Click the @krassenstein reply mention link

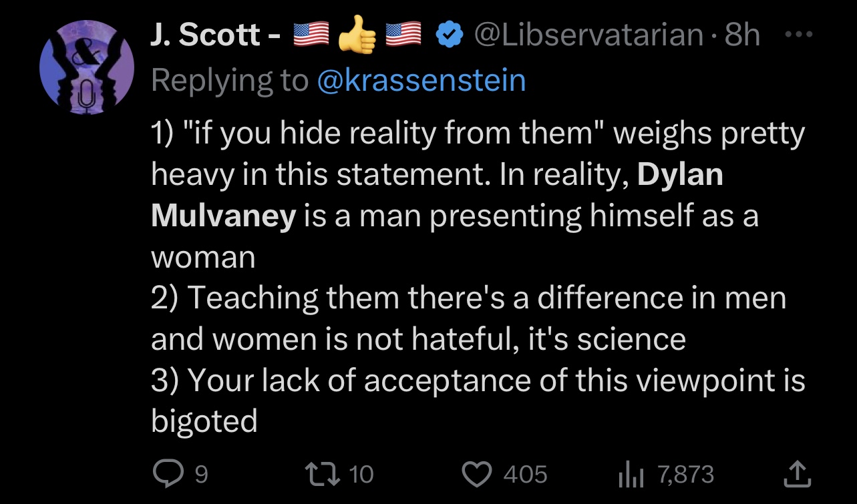tap(422, 80)
